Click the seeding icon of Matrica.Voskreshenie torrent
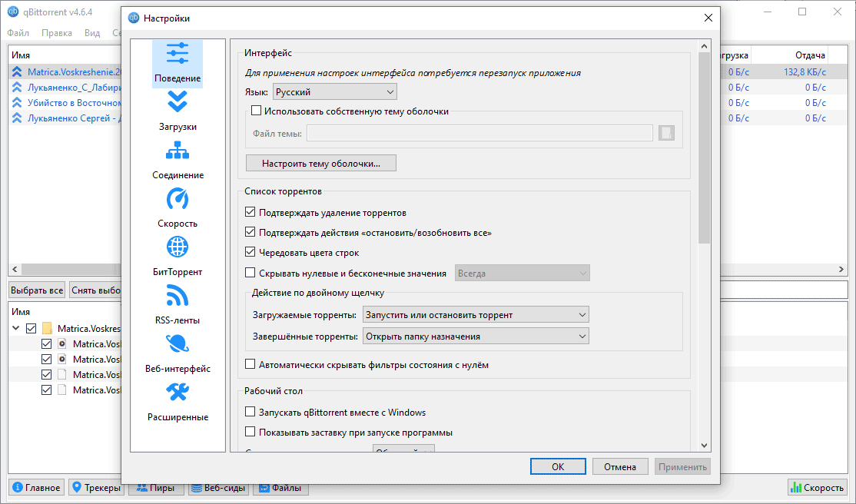Viewport: 856px width, 504px height. point(17,72)
